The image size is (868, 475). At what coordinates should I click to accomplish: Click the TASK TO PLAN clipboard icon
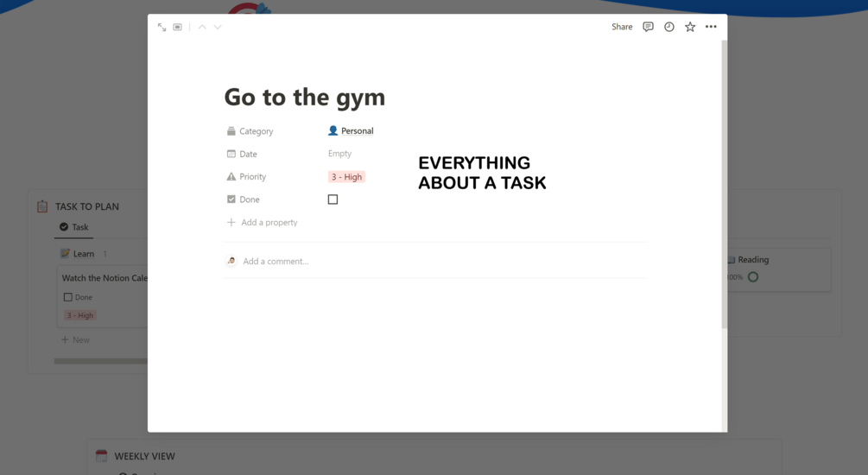pos(42,206)
